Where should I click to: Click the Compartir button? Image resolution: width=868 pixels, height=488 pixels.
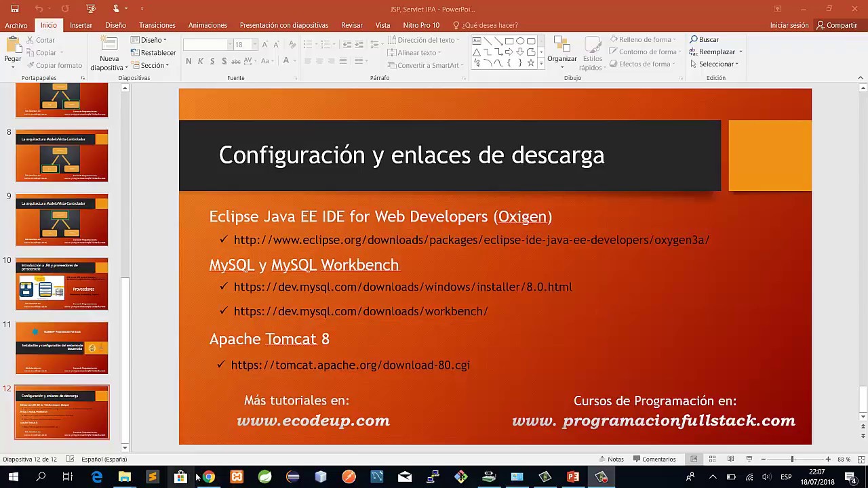[x=837, y=25]
